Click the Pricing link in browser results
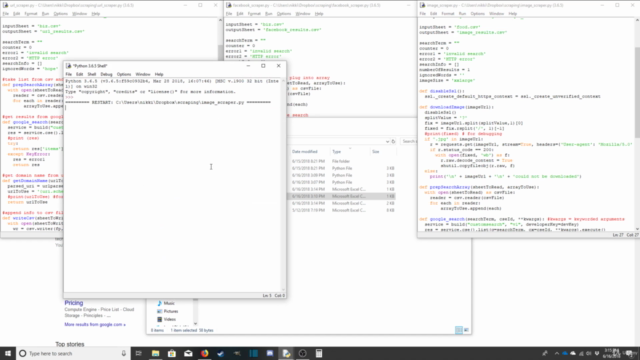The width and height of the screenshot is (640, 360). (73, 303)
